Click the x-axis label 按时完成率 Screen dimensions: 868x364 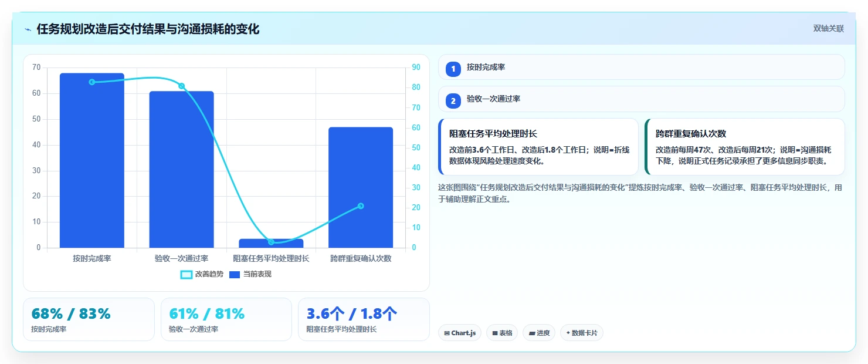coord(92,258)
